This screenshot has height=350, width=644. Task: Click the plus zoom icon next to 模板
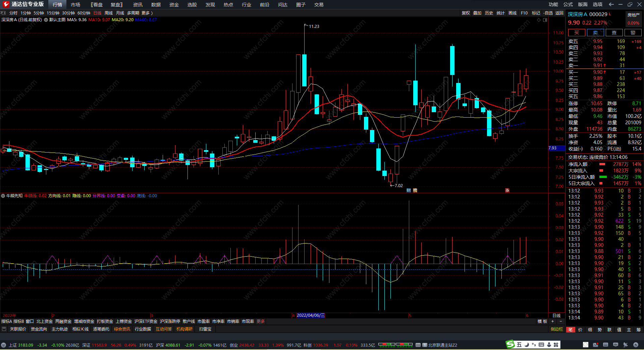coord(552,321)
